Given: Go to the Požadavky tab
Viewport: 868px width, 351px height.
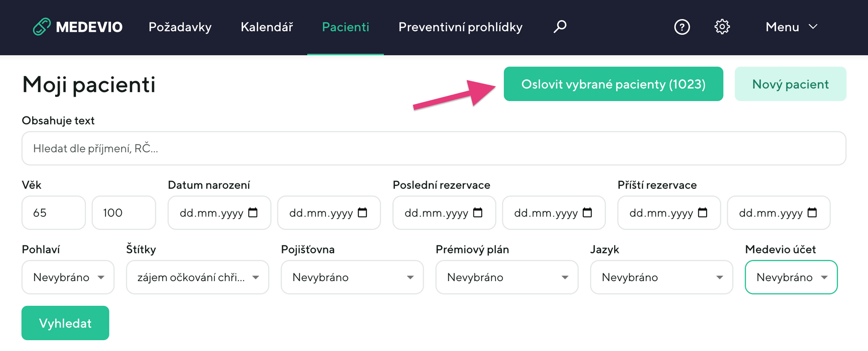Looking at the screenshot, I should click(180, 27).
